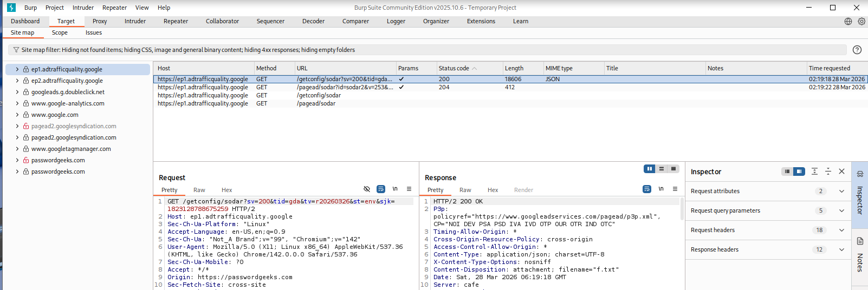
Task: Switch Request view to Raw
Action: (199, 190)
